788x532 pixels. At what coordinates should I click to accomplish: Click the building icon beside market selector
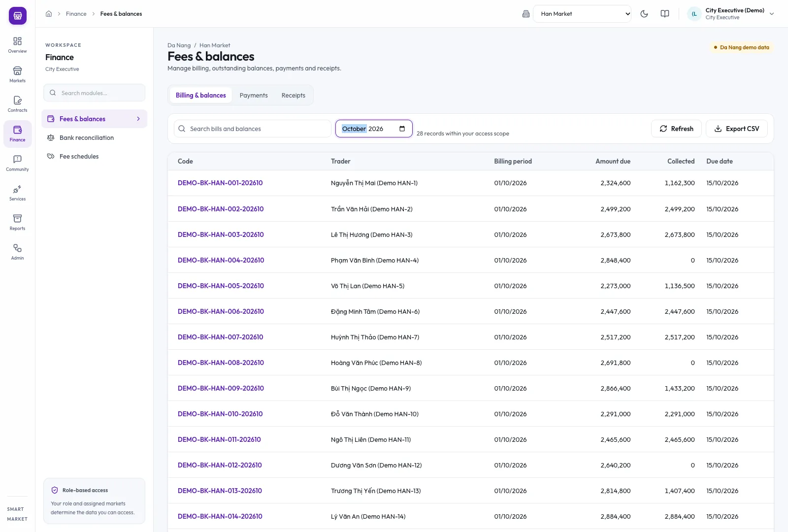tap(526, 14)
